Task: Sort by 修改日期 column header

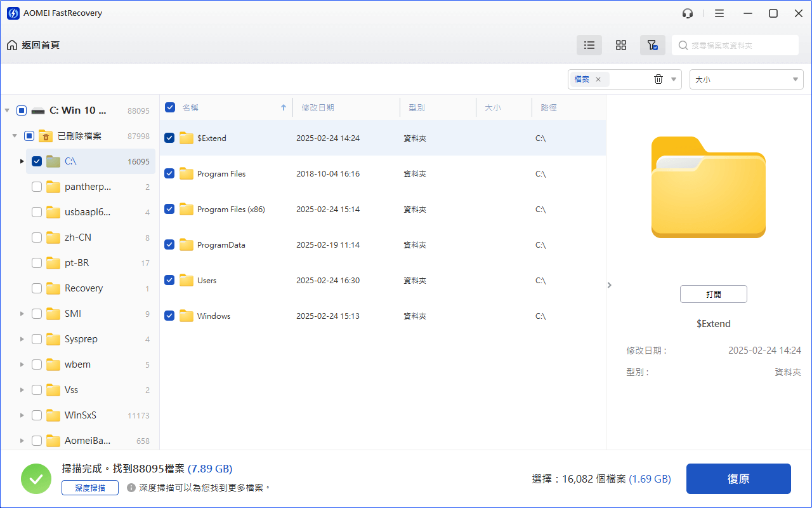Action: (318, 108)
